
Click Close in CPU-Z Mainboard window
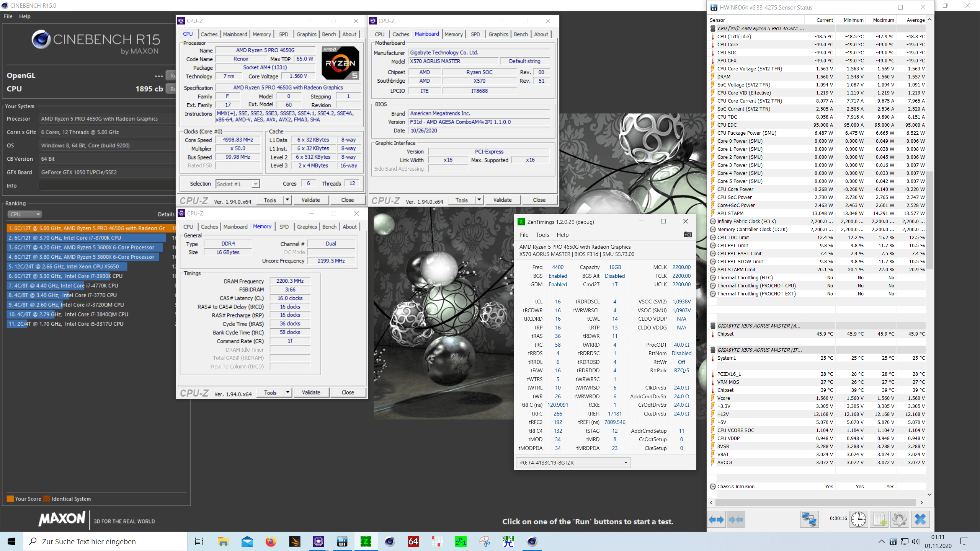(539, 200)
